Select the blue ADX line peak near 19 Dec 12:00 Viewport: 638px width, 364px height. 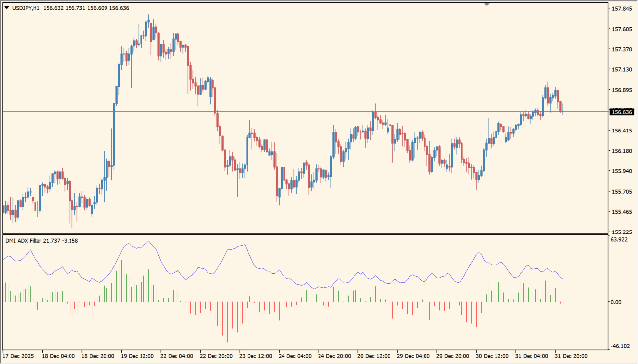click(149, 241)
